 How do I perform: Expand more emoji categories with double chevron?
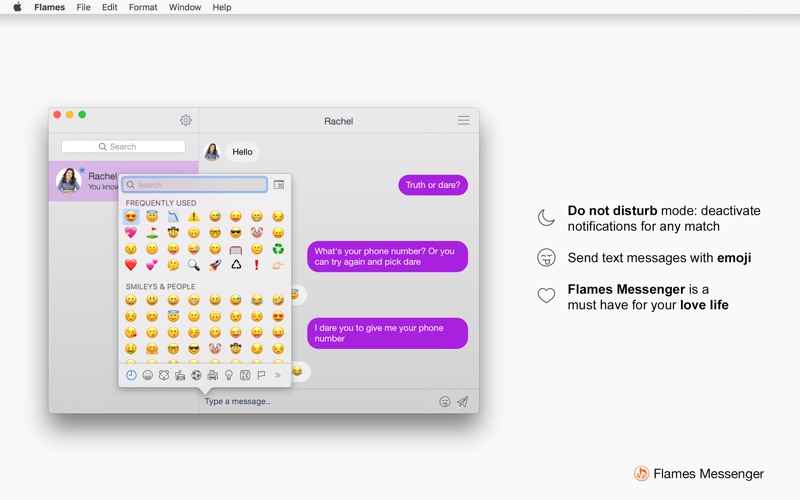278,376
